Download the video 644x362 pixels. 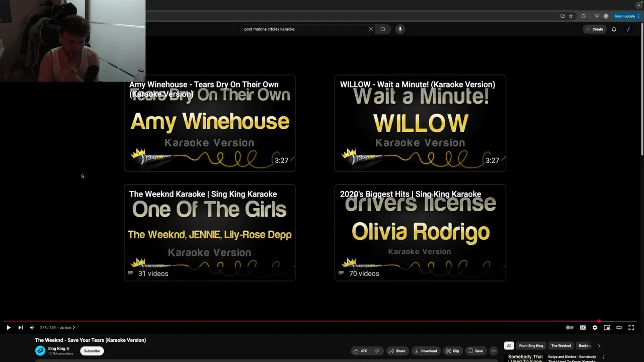426,351
